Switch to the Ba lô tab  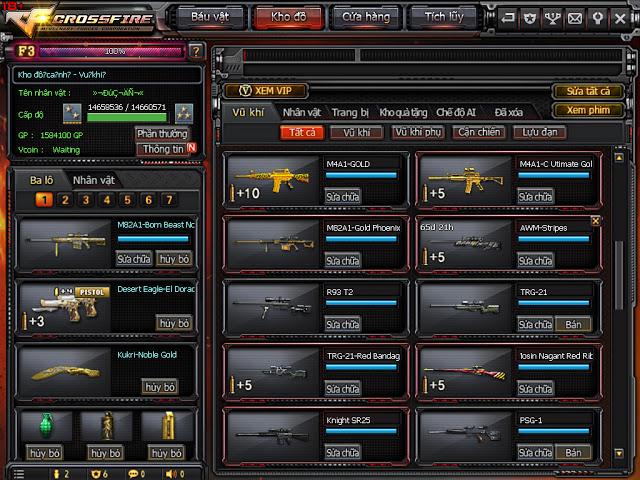pyautogui.click(x=41, y=180)
